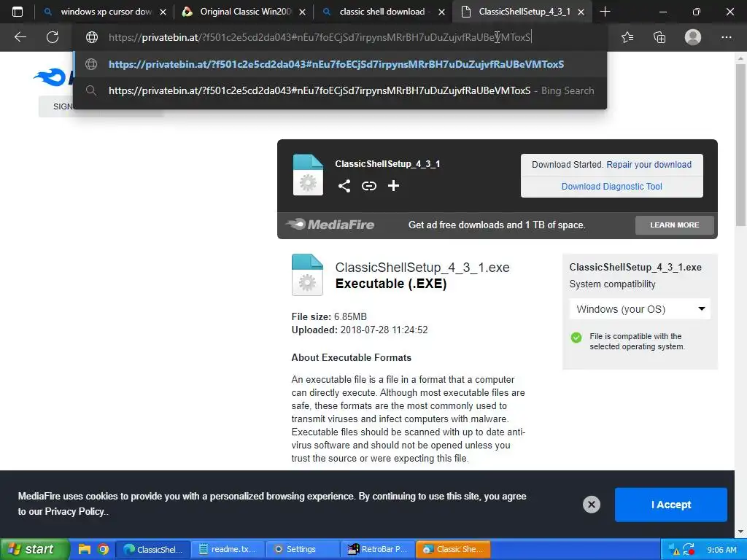747x560 pixels.
Task: Click the site info globe icon in address bar
Action: (91, 37)
